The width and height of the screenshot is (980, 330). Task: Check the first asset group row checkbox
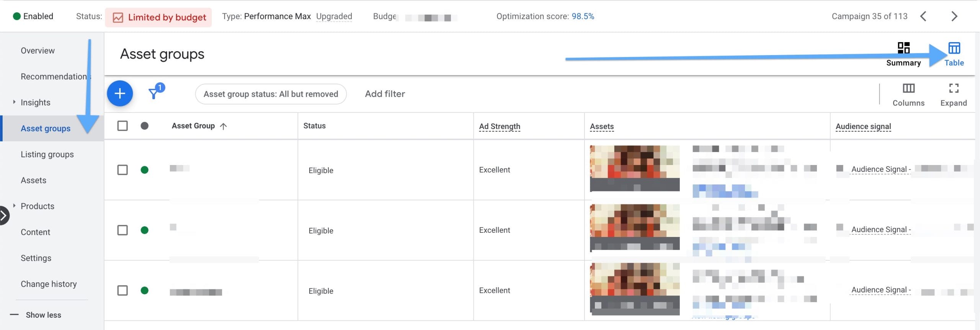(122, 170)
